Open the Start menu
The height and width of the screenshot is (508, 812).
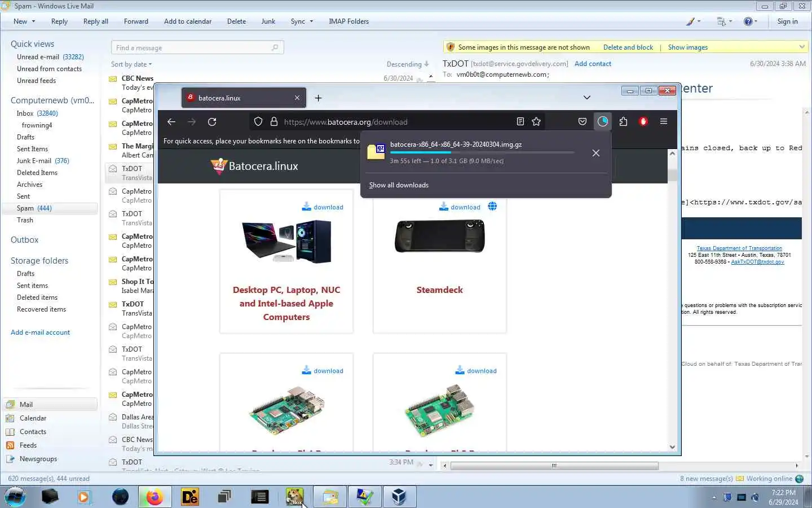[15, 497]
